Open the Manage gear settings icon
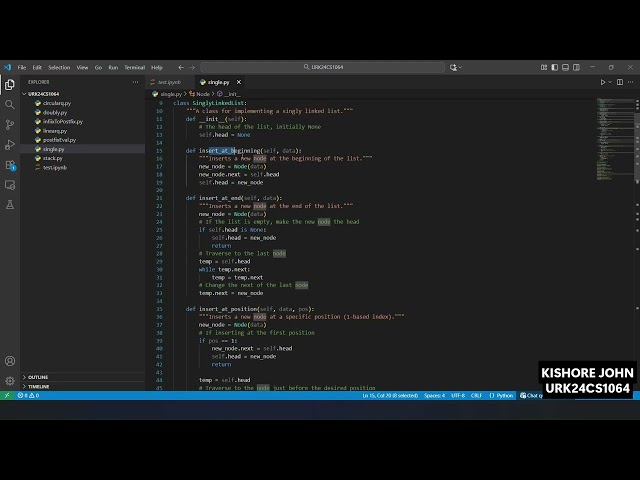 pyautogui.click(x=10, y=381)
